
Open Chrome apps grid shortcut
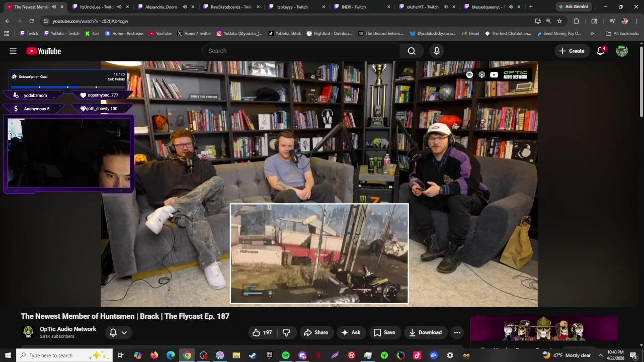(7, 34)
